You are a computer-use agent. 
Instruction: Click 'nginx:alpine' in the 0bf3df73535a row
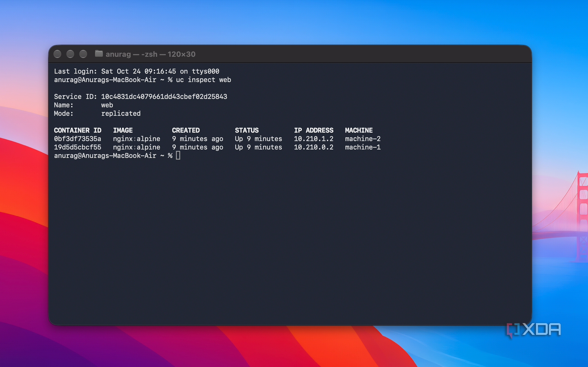click(x=137, y=139)
